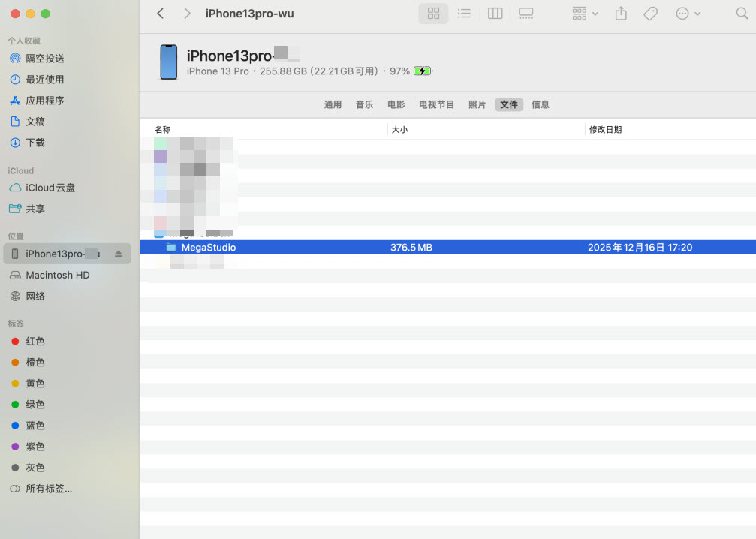Open the 照片 tab
The width and height of the screenshot is (756, 539).
click(x=477, y=104)
